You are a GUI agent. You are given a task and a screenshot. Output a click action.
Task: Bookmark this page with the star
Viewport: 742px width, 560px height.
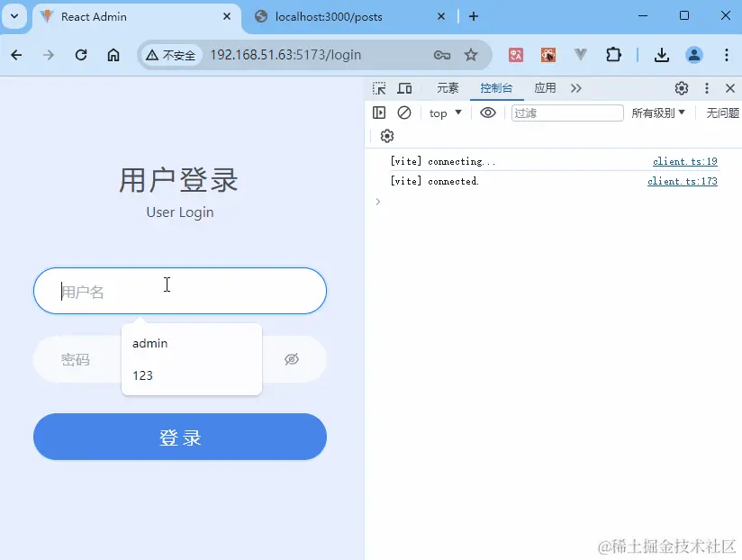pyautogui.click(x=472, y=55)
